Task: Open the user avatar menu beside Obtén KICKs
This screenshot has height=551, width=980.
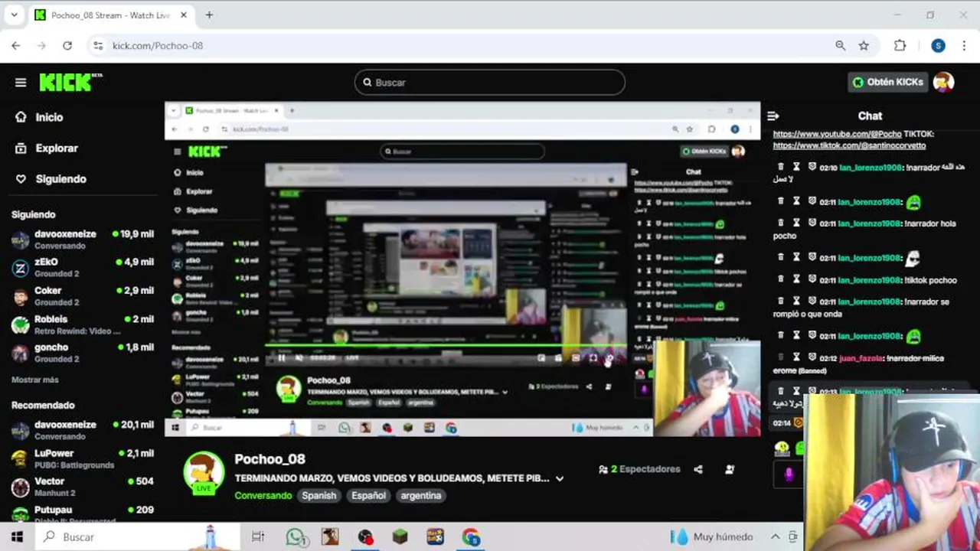Action: click(x=943, y=82)
